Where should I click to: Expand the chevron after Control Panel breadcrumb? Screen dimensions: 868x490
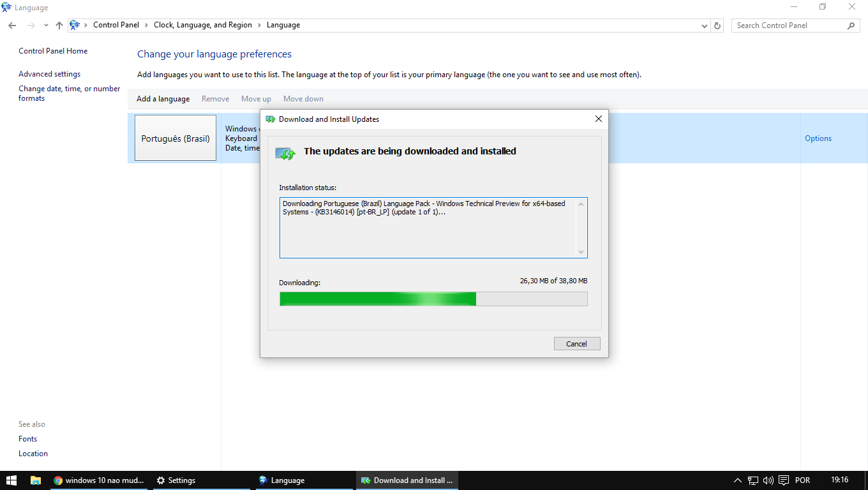147,25
